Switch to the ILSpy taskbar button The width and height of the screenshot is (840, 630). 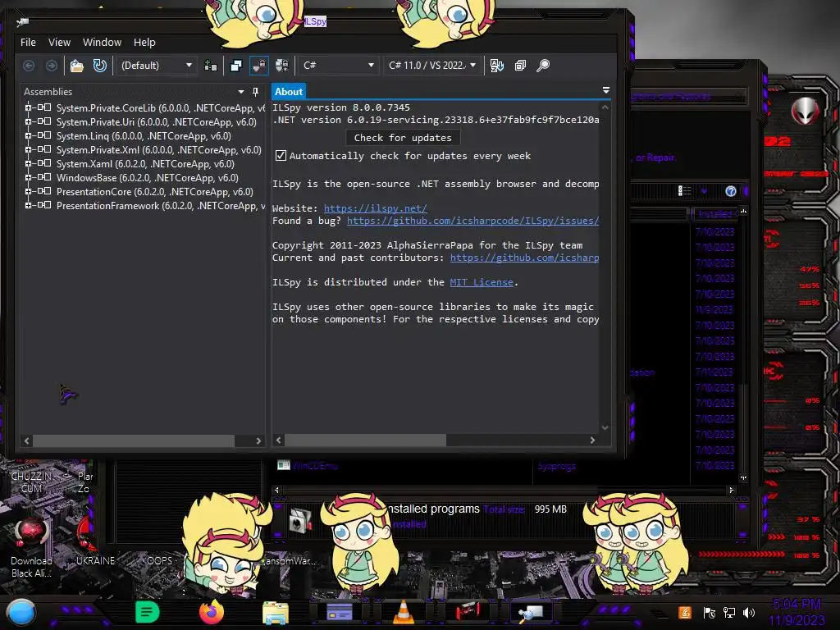[532, 612]
